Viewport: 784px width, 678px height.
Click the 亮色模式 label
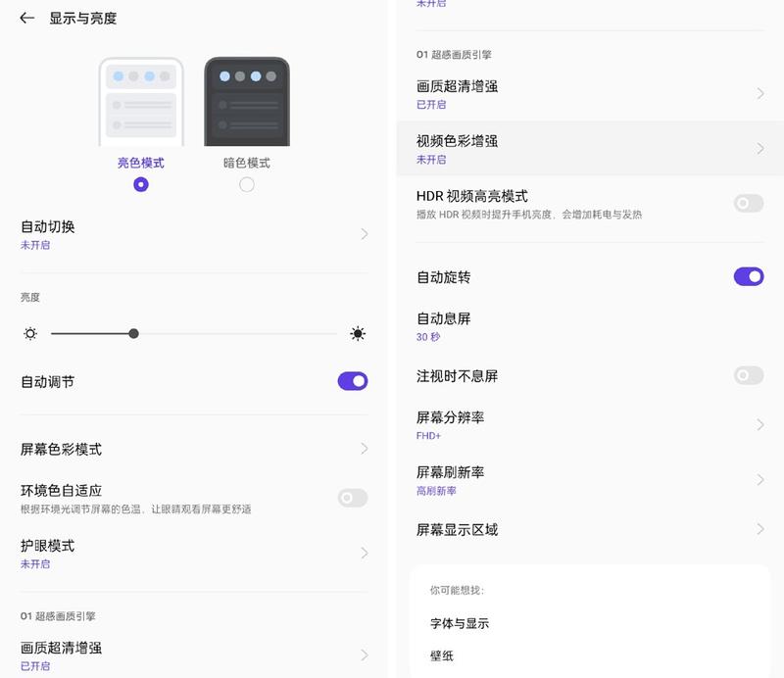(x=141, y=163)
